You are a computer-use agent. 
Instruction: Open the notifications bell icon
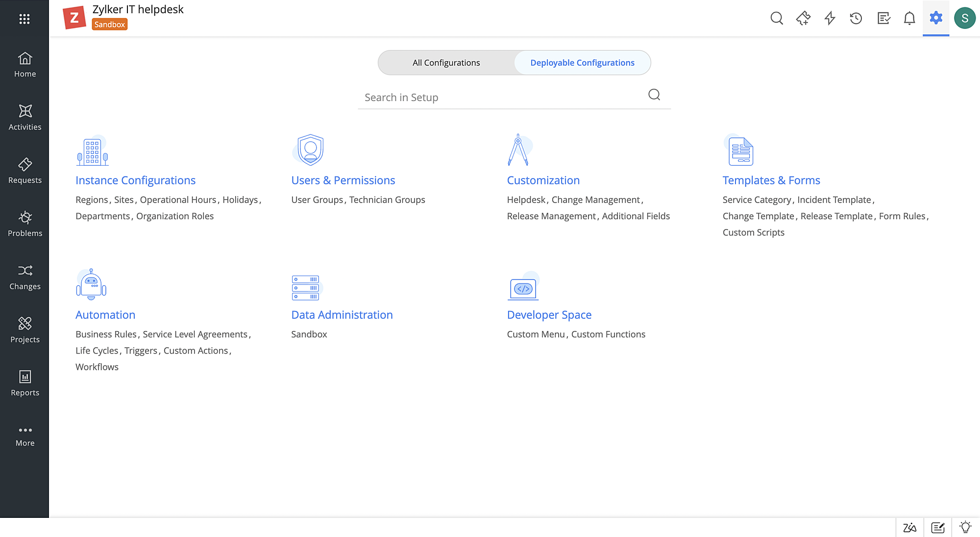coord(909,19)
